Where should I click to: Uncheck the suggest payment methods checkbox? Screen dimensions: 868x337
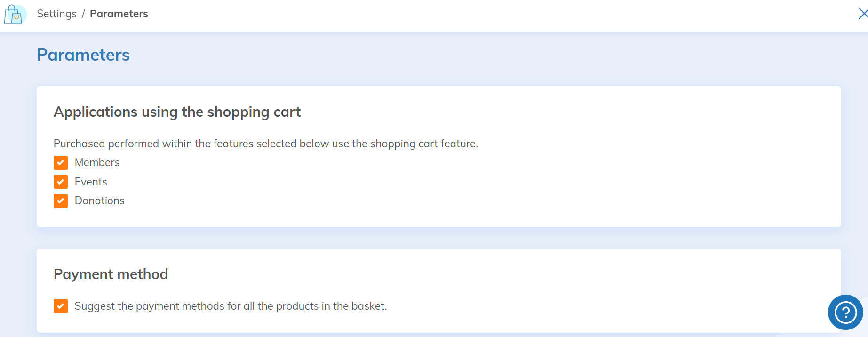click(x=61, y=306)
